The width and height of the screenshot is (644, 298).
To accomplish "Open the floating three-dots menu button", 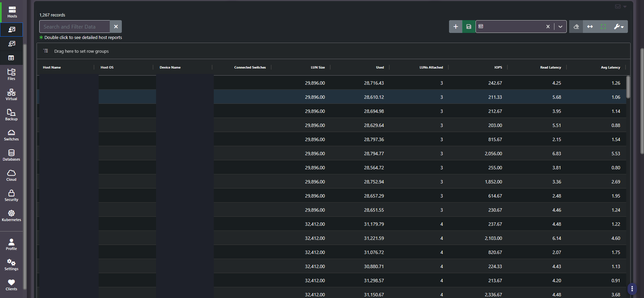I will pos(632,289).
